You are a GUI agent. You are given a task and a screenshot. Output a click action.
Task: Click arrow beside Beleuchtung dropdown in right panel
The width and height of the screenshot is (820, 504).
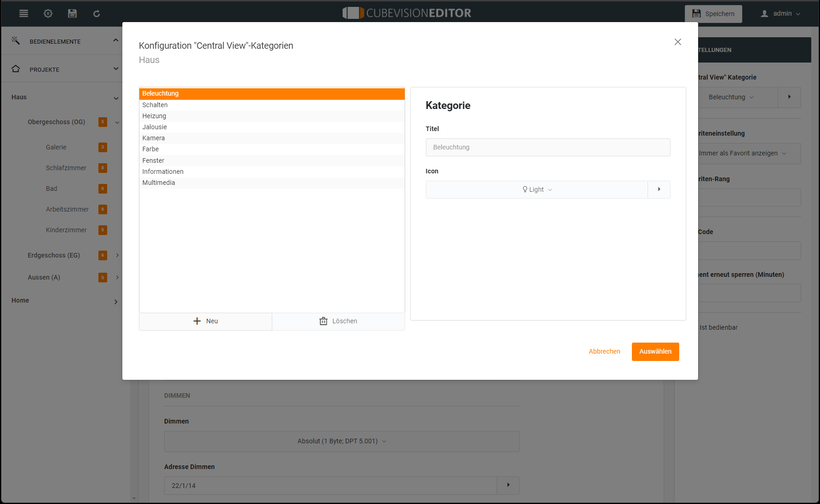point(789,97)
